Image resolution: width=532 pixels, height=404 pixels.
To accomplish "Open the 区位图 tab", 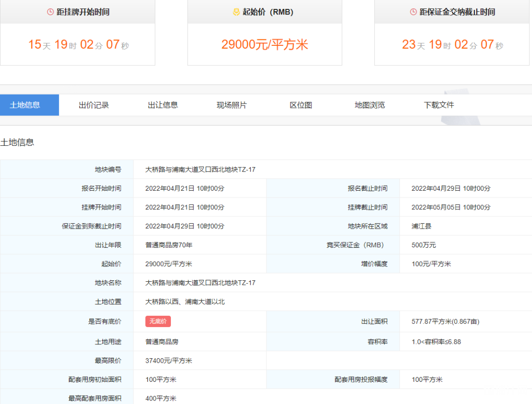I will coord(301,105).
